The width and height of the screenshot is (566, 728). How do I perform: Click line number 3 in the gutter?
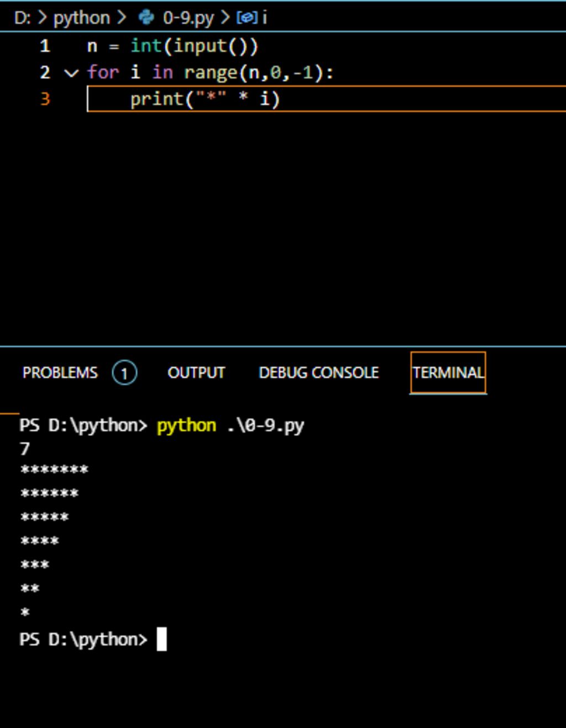(x=45, y=99)
